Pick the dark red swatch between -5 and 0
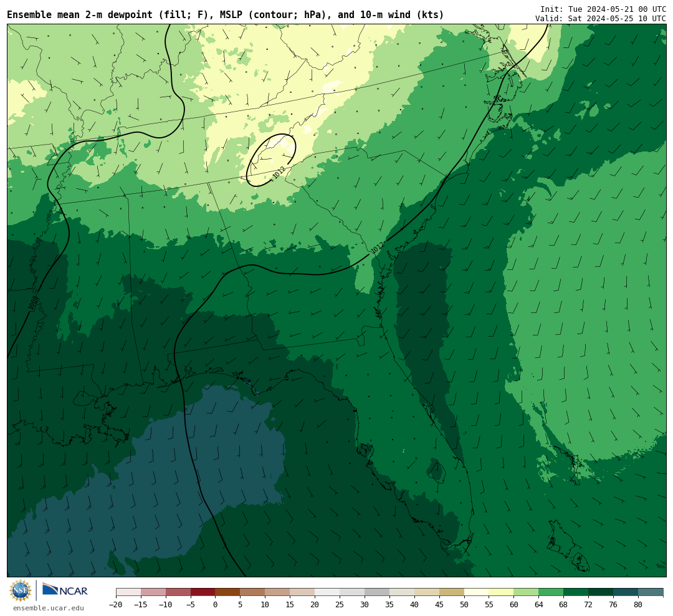Screen dimensions: 673x616 [x=203, y=592]
